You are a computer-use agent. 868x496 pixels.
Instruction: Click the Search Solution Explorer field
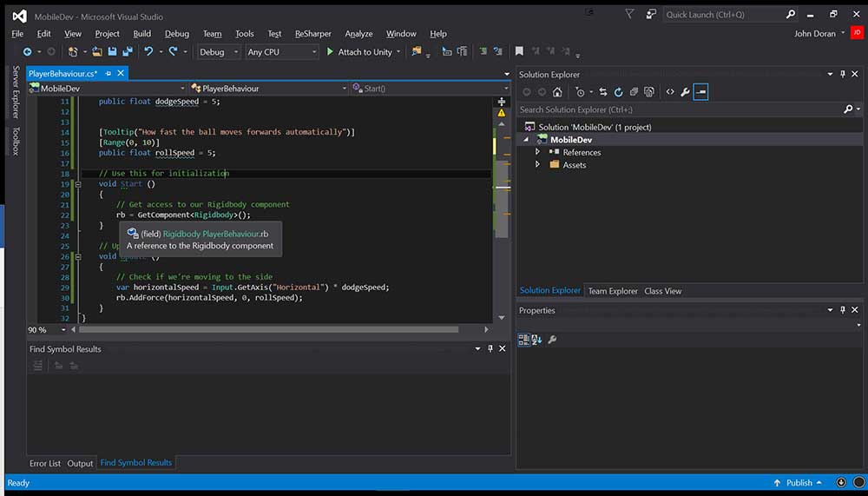click(x=679, y=109)
